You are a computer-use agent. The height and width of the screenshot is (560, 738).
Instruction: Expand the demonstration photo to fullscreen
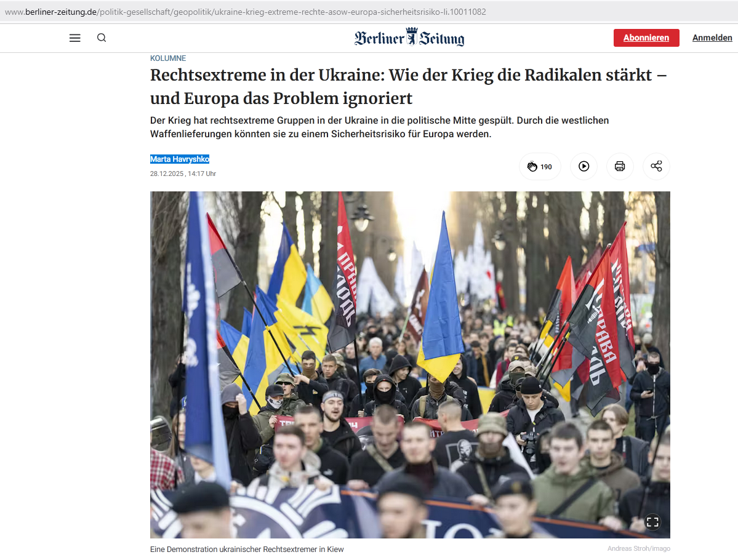click(x=652, y=522)
